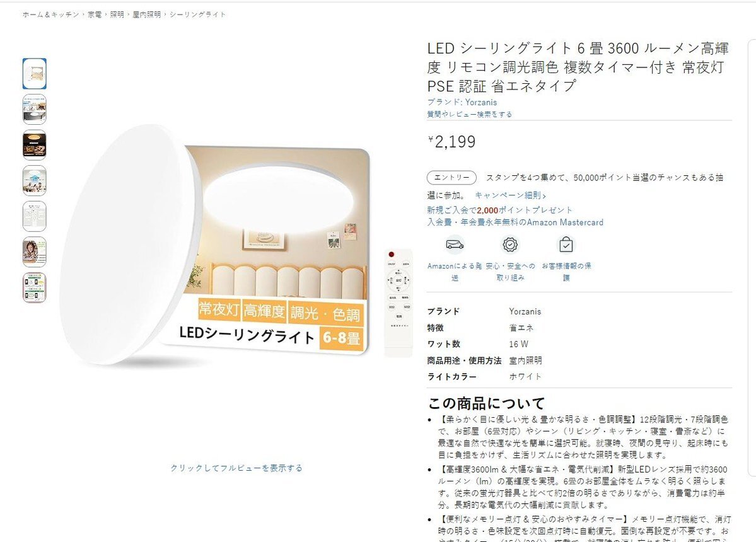Open the 質問やレビュー検索をする link

[470, 114]
